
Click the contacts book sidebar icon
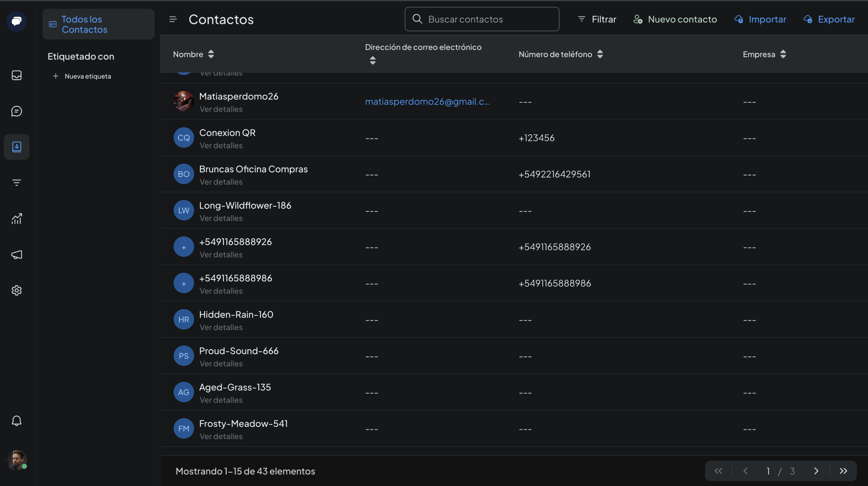pos(17,147)
